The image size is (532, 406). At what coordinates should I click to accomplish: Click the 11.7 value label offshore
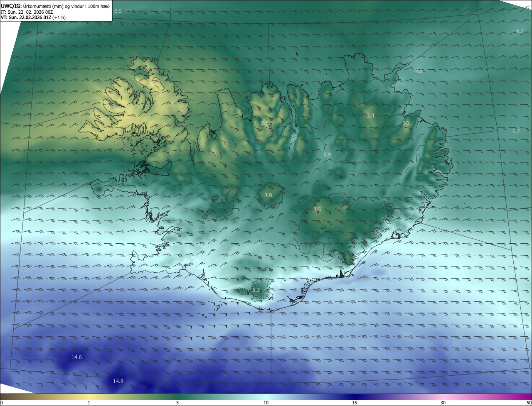tap(366, 278)
